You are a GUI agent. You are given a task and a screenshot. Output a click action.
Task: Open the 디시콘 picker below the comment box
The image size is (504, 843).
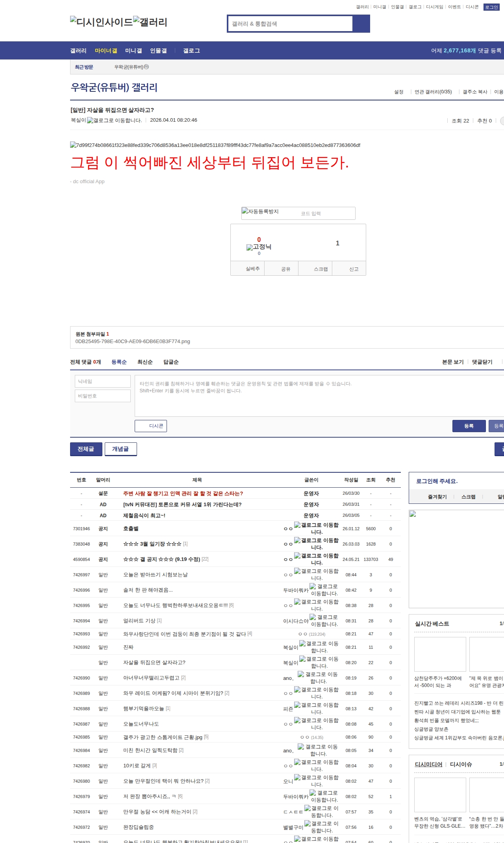[x=151, y=426]
